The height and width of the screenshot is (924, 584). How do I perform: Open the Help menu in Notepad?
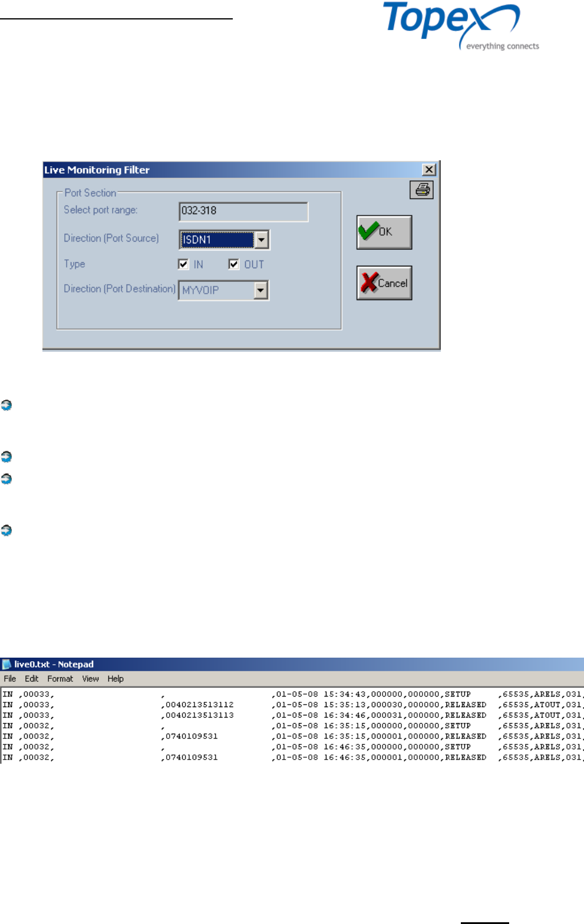tap(116, 679)
